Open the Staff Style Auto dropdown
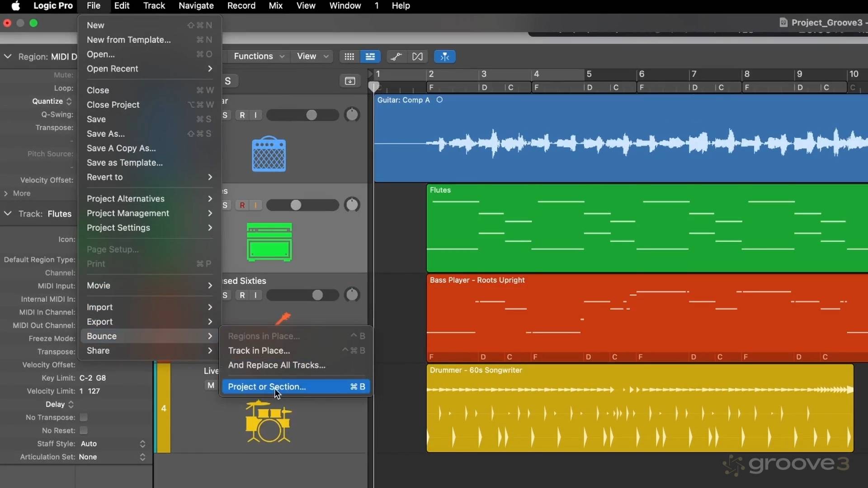The height and width of the screenshot is (488, 868). coord(113,444)
